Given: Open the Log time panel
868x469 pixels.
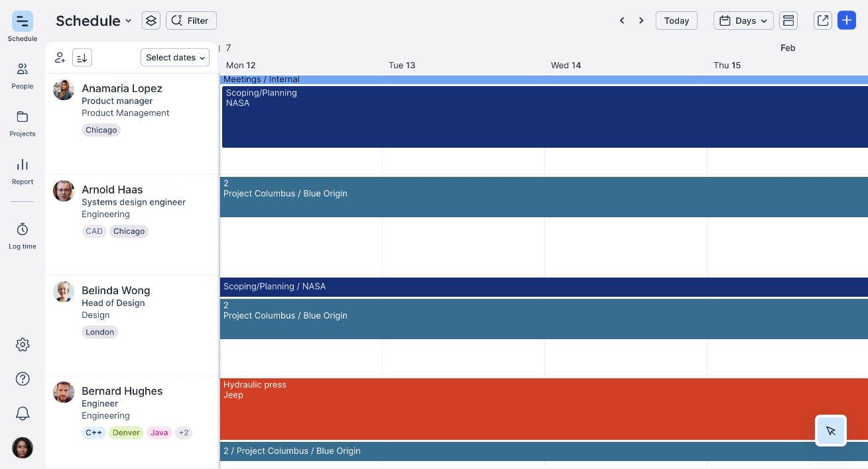Looking at the screenshot, I should coord(22,233).
